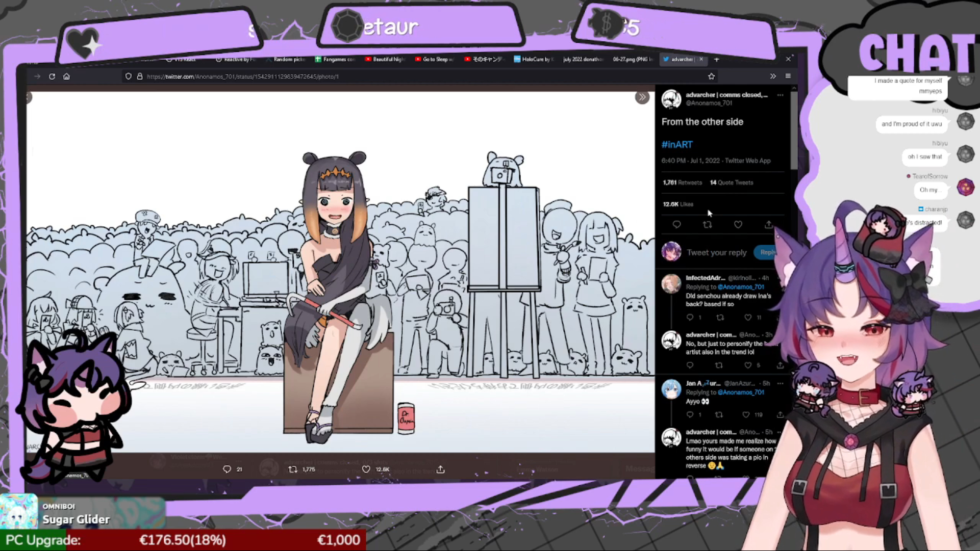Screen dimensions: 980x551
Task: View the 1,761 Retweets list
Action: [x=682, y=182]
